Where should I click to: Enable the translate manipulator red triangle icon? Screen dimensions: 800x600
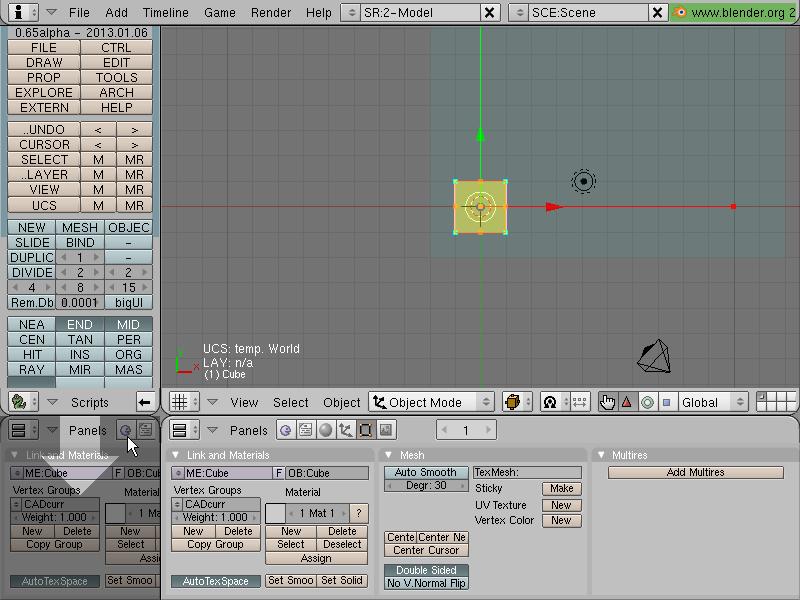627,402
